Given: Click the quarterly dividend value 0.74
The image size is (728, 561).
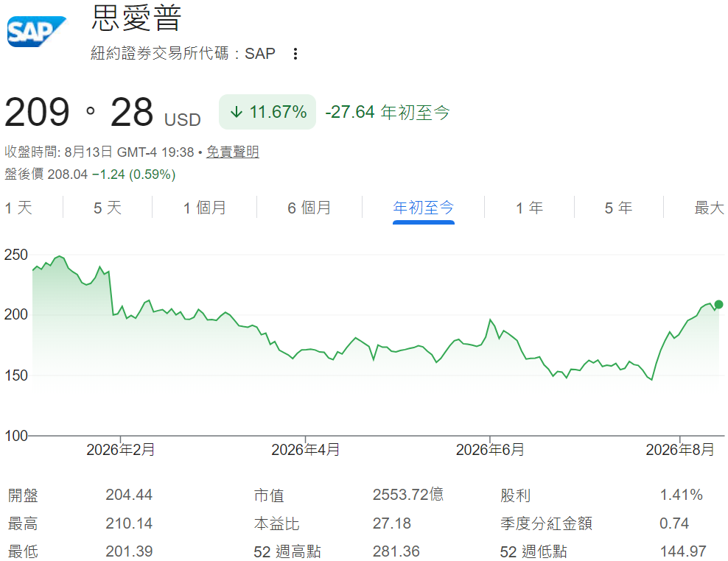Looking at the screenshot, I should [x=674, y=523].
